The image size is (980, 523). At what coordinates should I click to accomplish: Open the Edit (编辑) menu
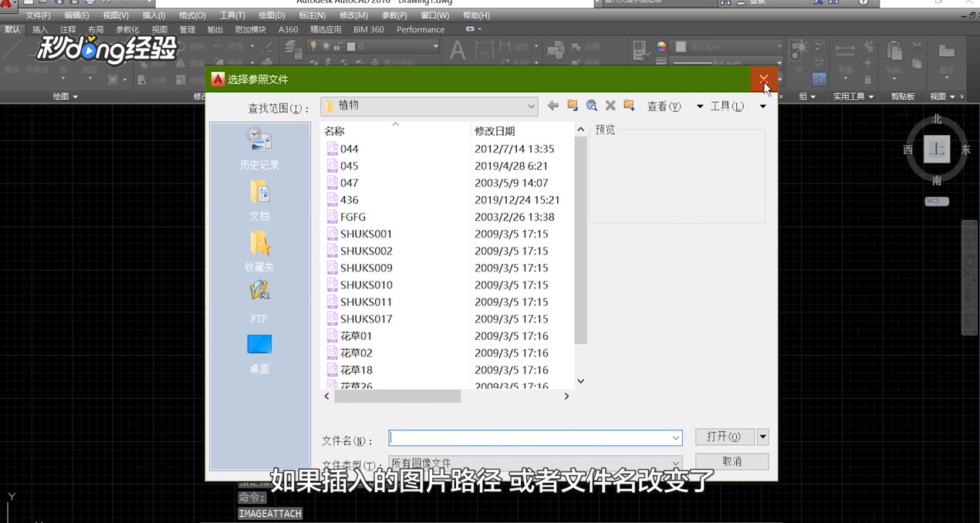(76, 15)
